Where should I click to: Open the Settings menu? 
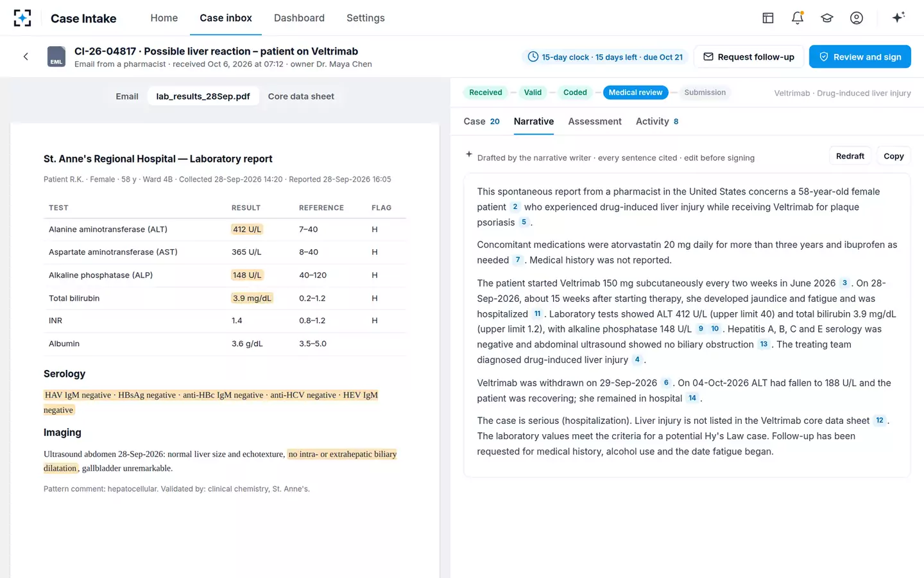[366, 18]
